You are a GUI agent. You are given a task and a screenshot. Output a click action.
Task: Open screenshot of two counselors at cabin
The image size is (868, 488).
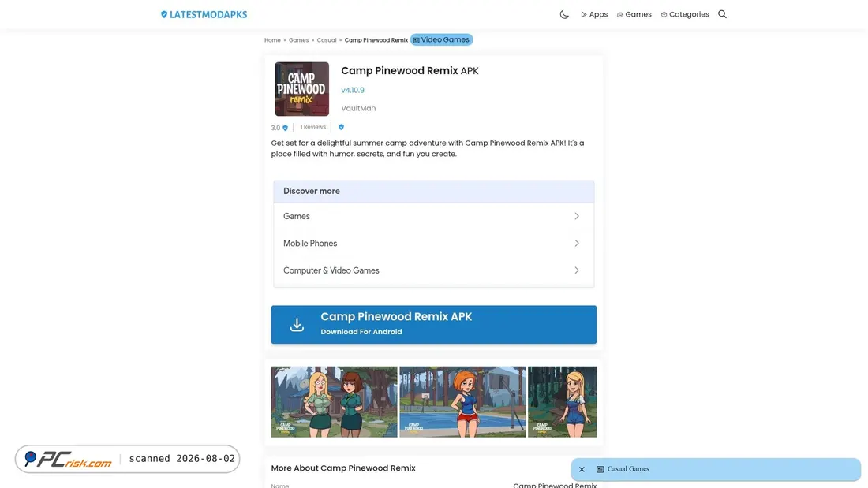coord(334,402)
